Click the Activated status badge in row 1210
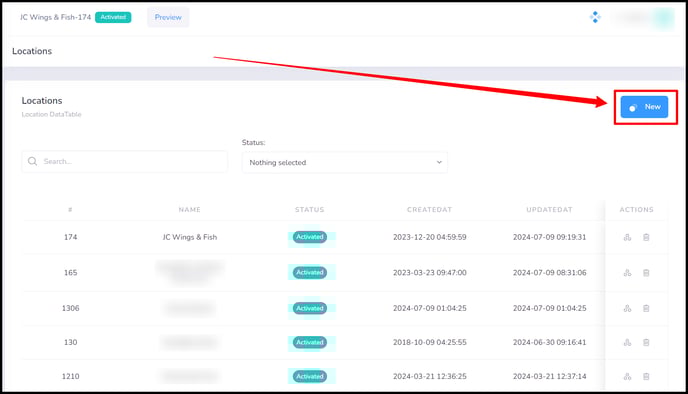This screenshot has width=688, height=394. tap(310, 376)
